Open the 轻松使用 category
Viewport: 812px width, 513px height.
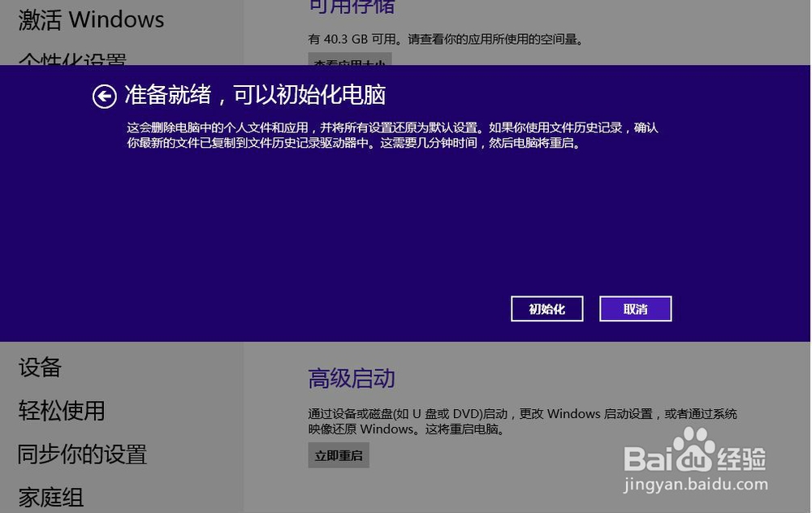pyautogui.click(x=62, y=411)
